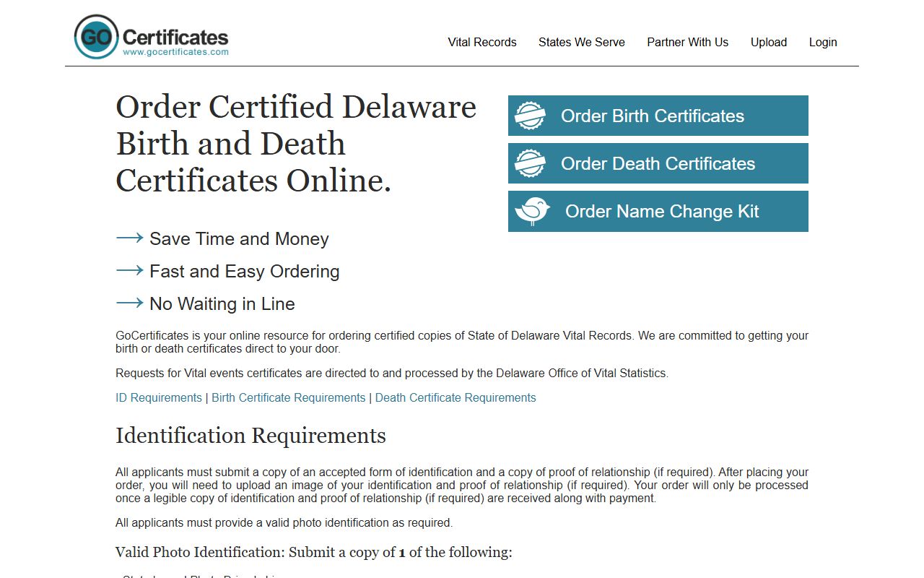
Task: Open the Birth Certificate Requirements link
Action: pos(289,397)
